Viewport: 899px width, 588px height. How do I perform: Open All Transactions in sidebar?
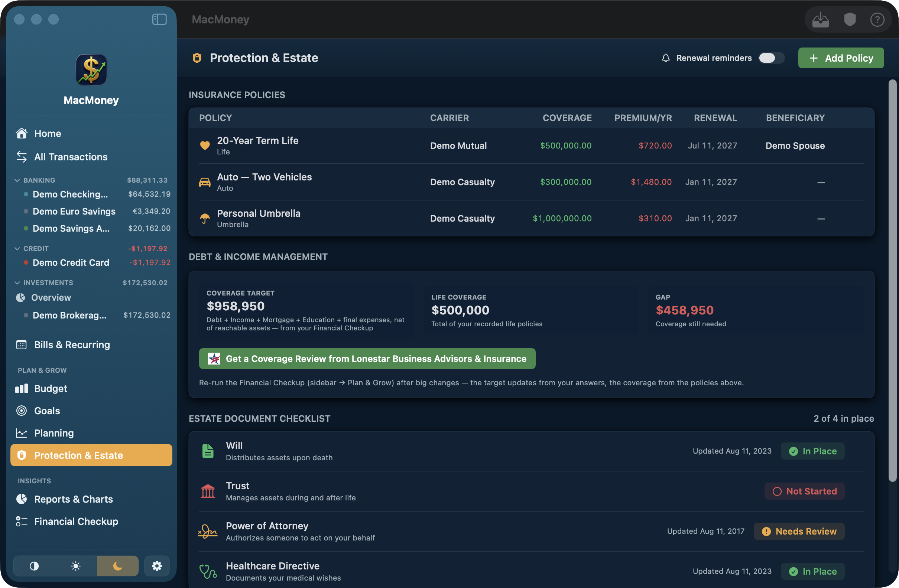click(x=91, y=157)
